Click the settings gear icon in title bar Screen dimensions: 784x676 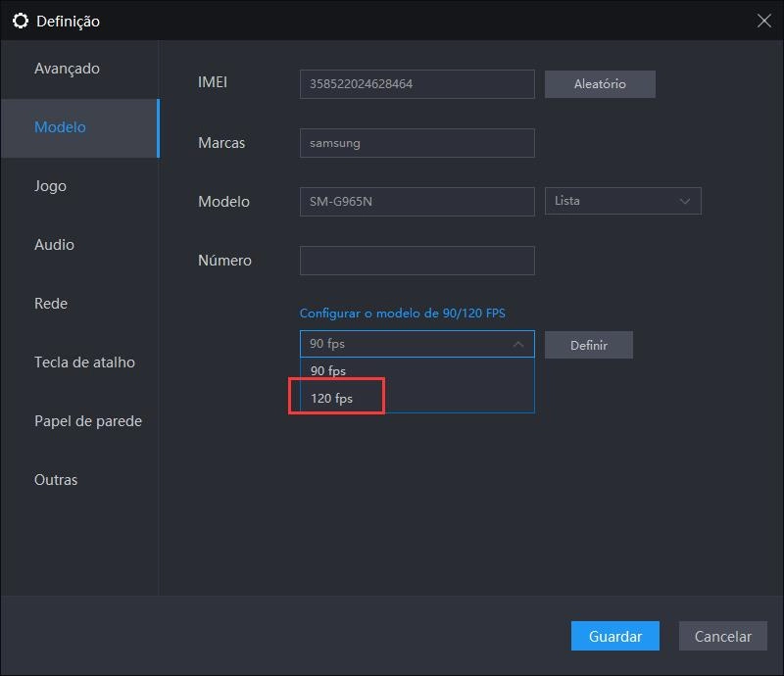(20, 21)
